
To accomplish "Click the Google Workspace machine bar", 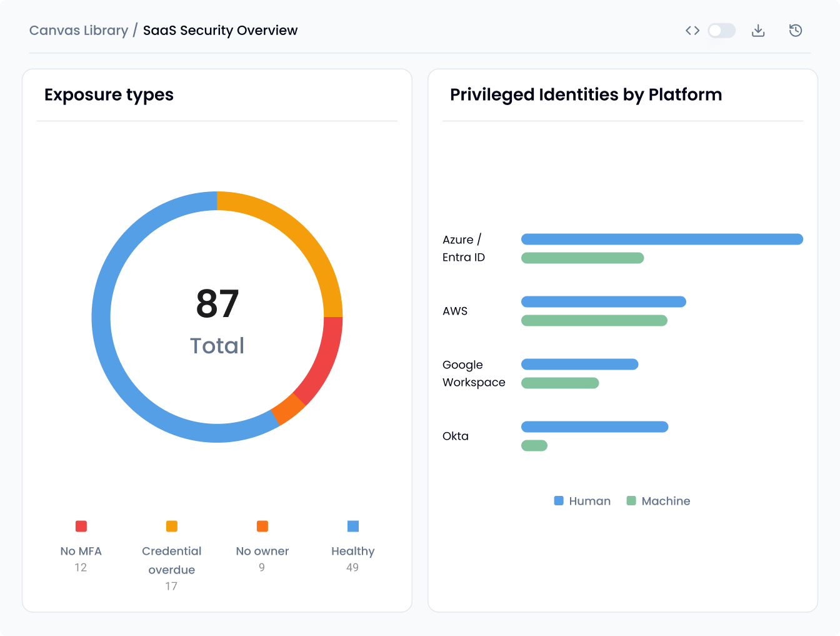I will (560, 383).
